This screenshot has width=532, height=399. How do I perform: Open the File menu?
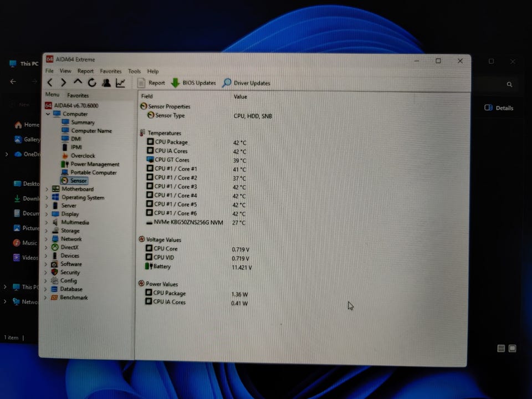[x=49, y=71]
